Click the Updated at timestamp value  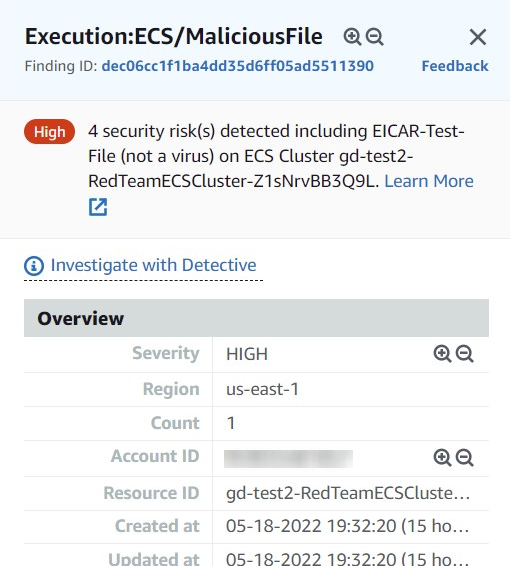click(x=347, y=558)
